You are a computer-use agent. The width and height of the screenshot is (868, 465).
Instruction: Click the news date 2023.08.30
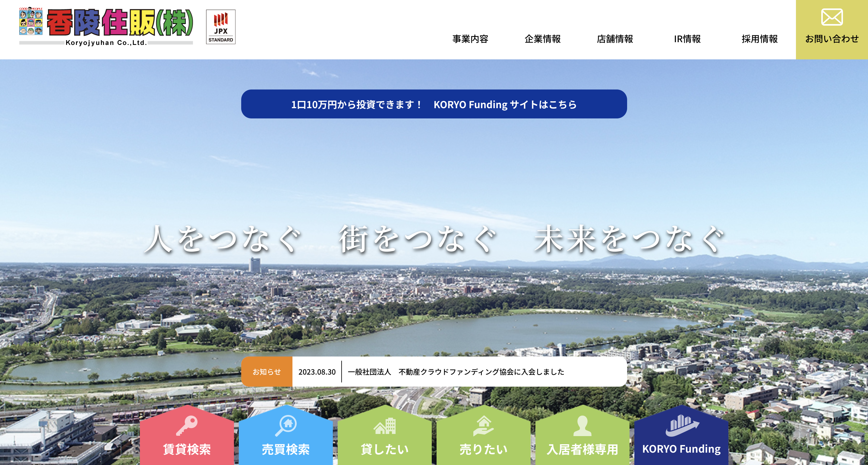coord(317,372)
